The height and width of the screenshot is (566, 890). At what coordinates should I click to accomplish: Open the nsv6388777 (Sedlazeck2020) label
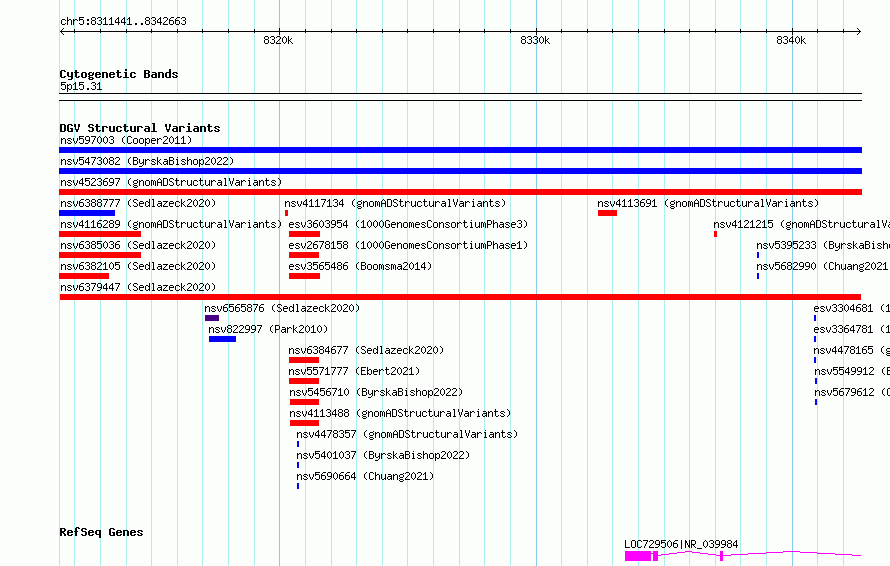coord(138,203)
